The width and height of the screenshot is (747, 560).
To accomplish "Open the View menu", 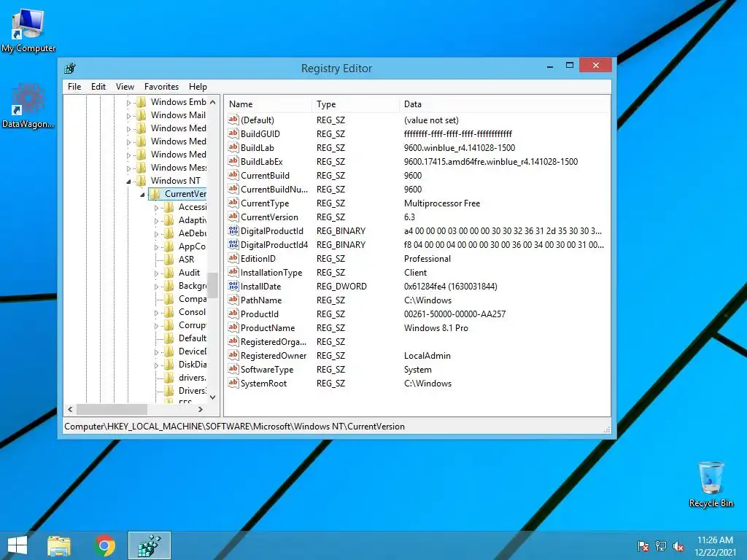I will pyautogui.click(x=125, y=87).
